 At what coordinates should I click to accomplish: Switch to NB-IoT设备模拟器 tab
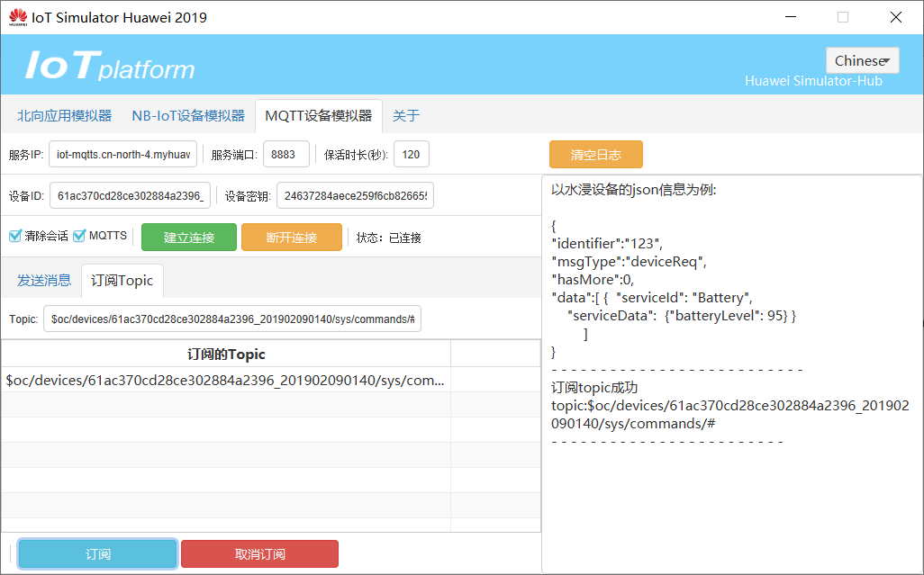click(188, 116)
